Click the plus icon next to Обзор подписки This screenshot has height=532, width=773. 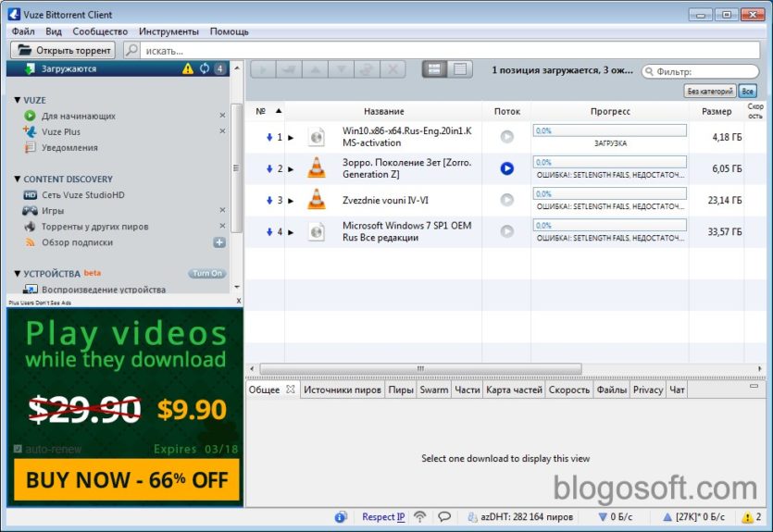pos(219,242)
